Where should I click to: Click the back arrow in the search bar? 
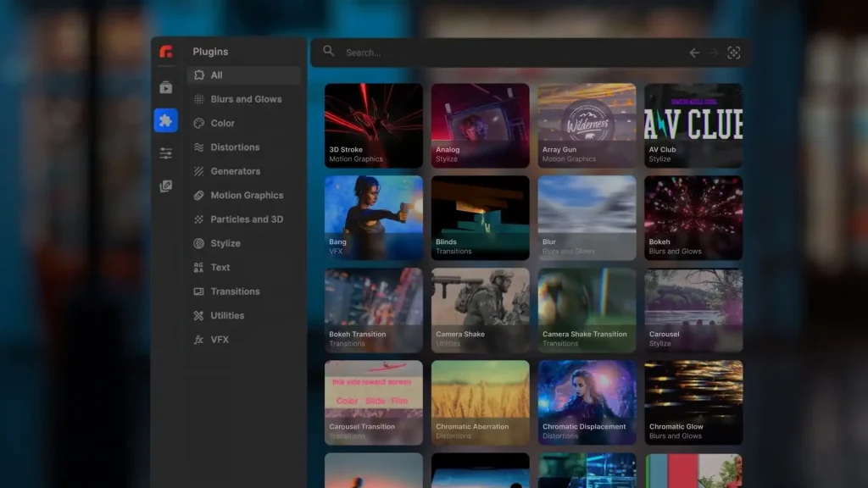pyautogui.click(x=694, y=53)
